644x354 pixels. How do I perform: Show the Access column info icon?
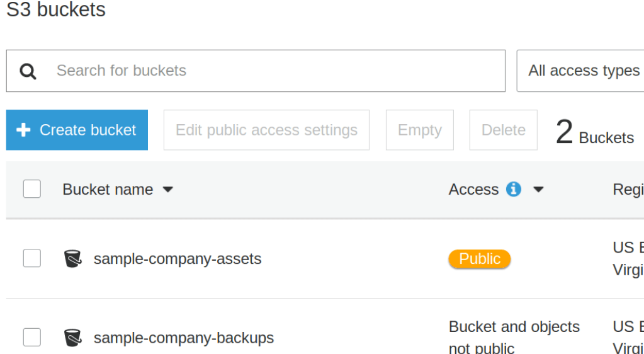point(514,190)
